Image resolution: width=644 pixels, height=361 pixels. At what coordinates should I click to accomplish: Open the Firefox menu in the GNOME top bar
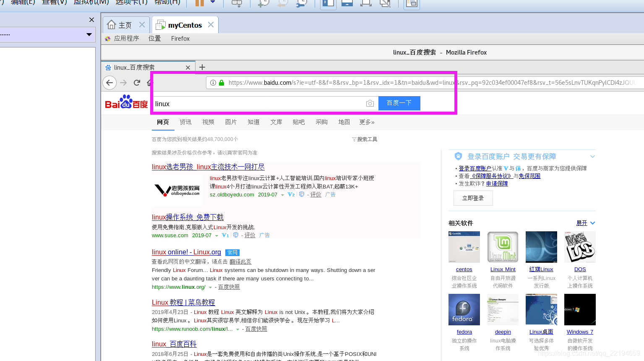coord(180,38)
